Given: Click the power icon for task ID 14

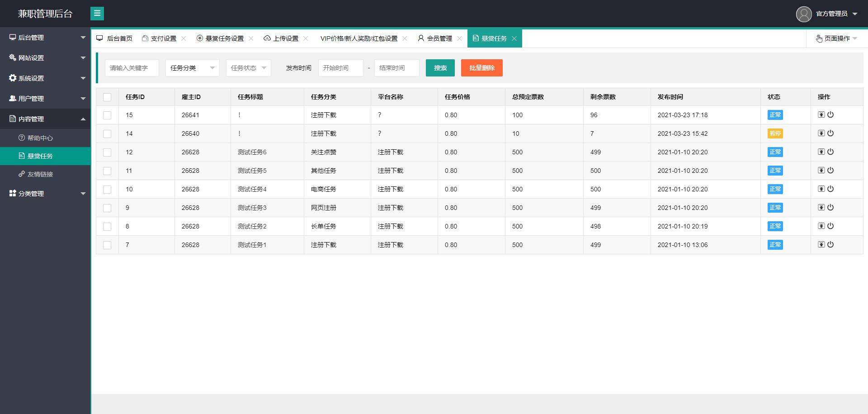Looking at the screenshot, I should [x=830, y=133].
